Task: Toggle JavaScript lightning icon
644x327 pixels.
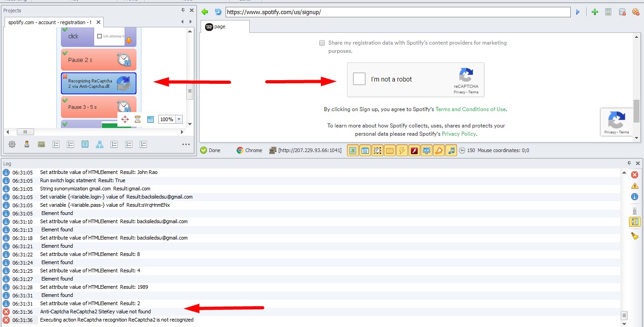Action: coord(402,150)
